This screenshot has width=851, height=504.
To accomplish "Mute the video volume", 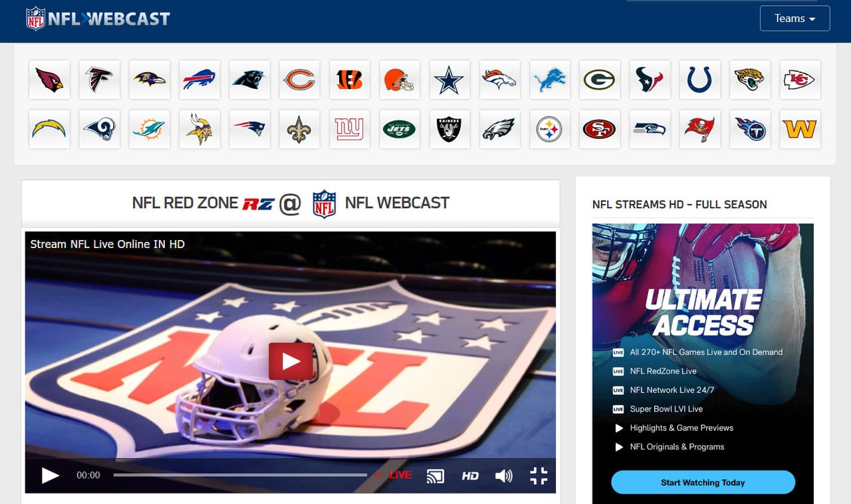I will (504, 475).
